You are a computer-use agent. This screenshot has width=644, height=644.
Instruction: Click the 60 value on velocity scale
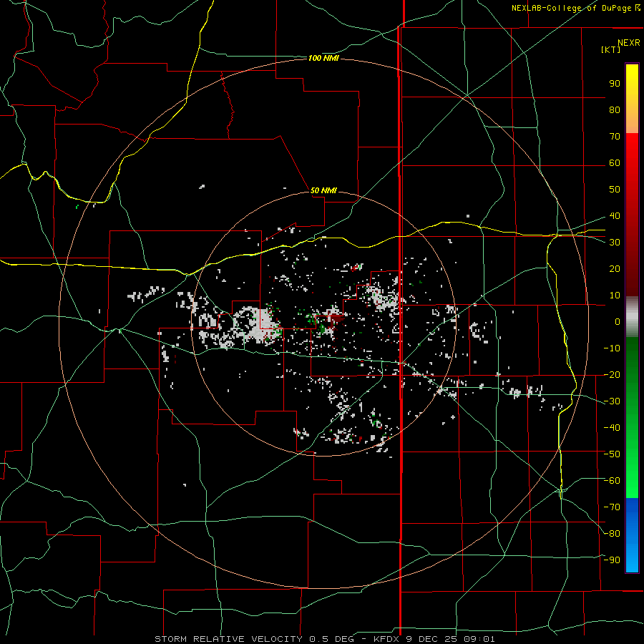pos(615,162)
